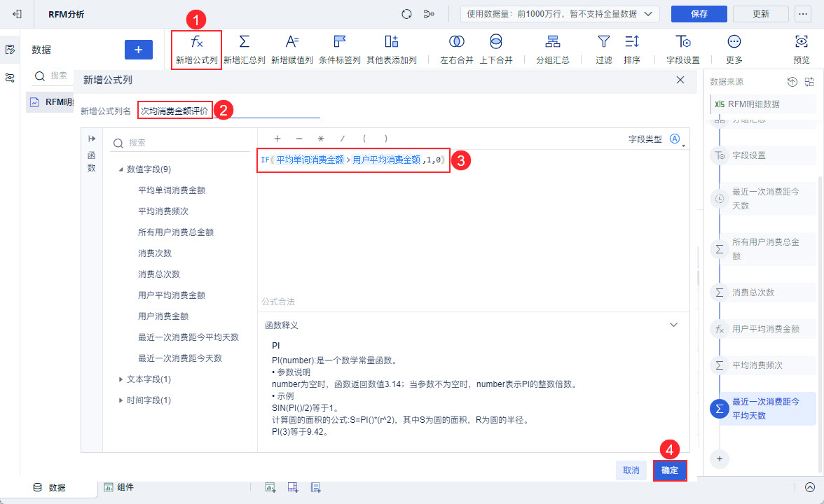Open the 字段设置 toolbar tool
Screen dimensions: 824x504
pos(682,49)
